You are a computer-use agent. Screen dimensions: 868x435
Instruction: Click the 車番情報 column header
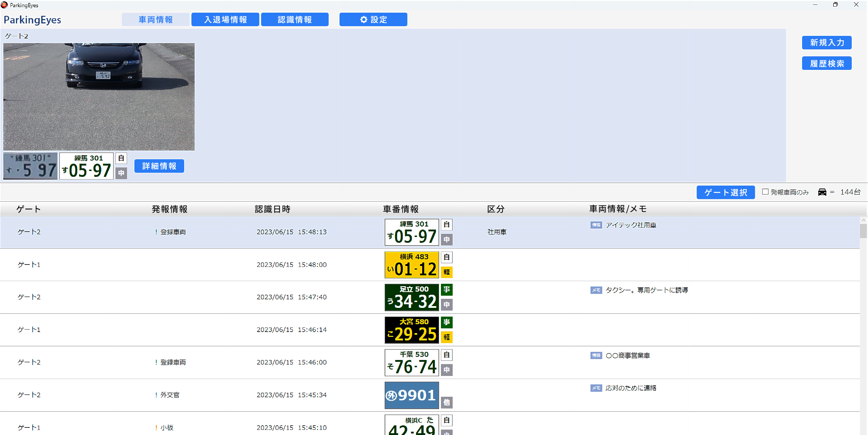401,209
